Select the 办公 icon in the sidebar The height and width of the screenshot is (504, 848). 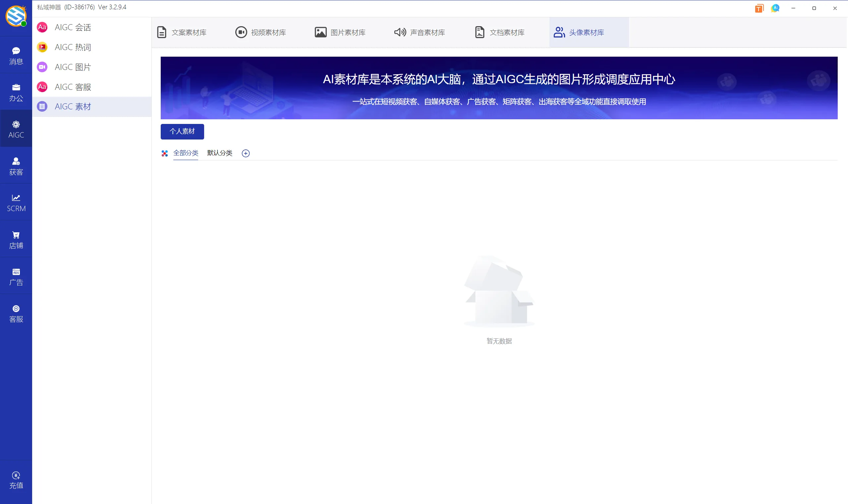point(16,92)
